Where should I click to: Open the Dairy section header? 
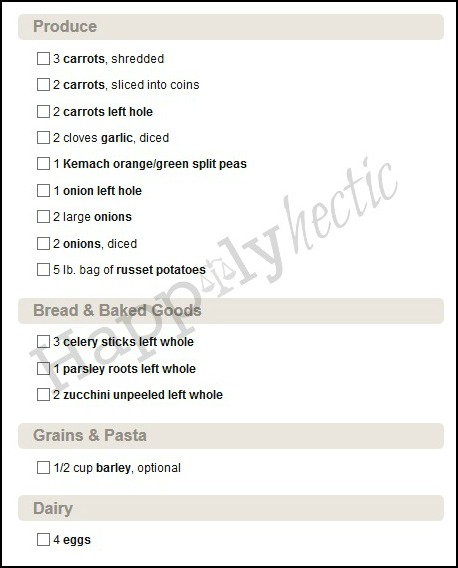click(231, 508)
